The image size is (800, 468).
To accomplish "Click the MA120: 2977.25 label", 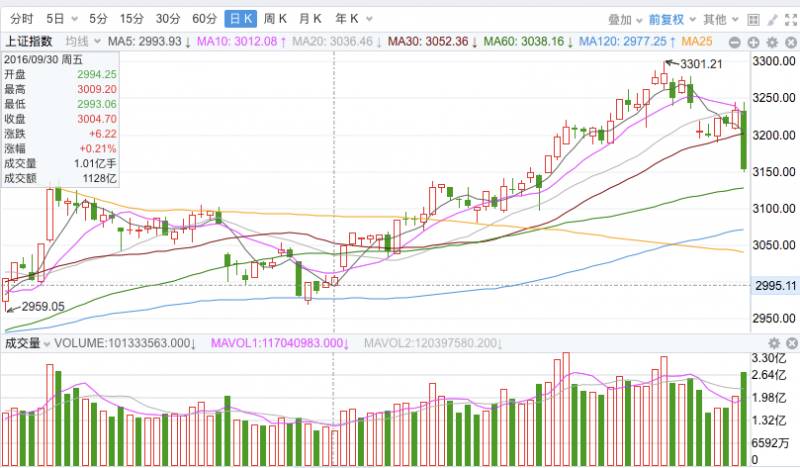I will (628, 41).
